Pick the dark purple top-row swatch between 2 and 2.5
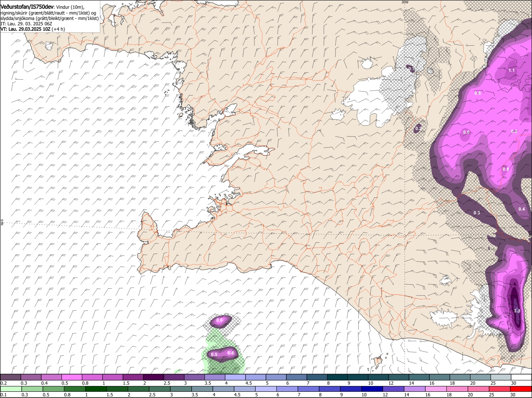Image resolution: width=532 pixels, height=398 pixels. coord(154,377)
